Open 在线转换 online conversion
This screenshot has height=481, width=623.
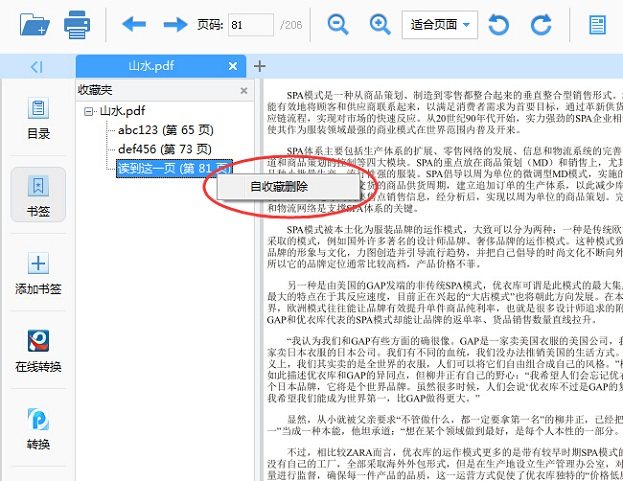coord(38,351)
